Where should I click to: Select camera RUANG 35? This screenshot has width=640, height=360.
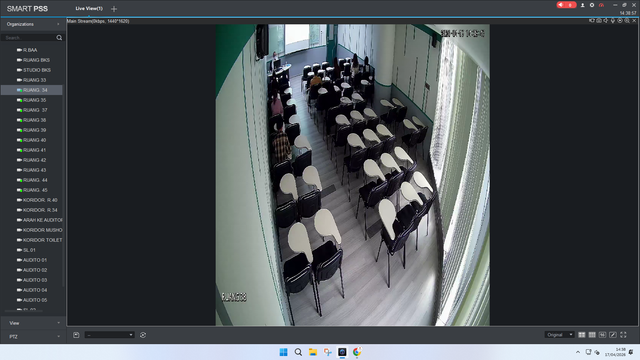click(x=34, y=100)
